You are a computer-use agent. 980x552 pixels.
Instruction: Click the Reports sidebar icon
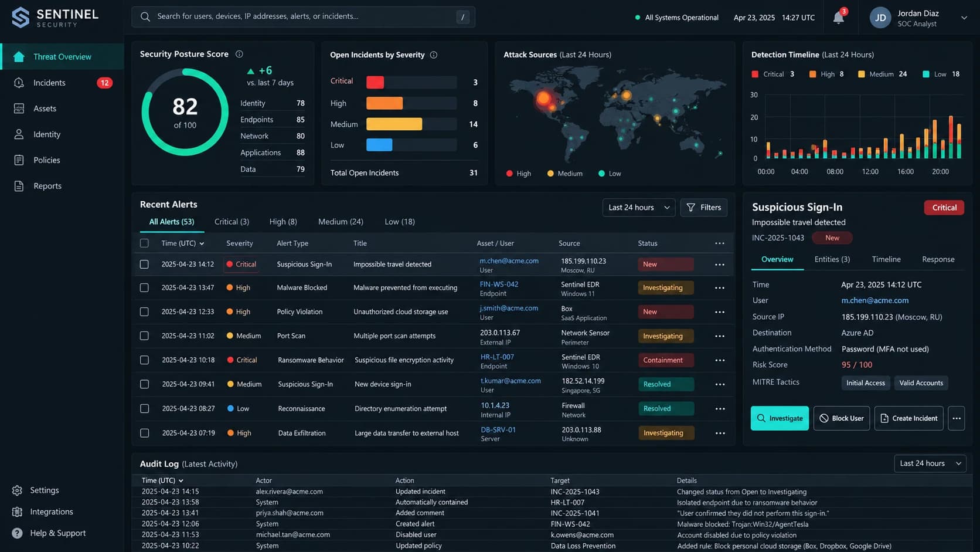tap(19, 186)
